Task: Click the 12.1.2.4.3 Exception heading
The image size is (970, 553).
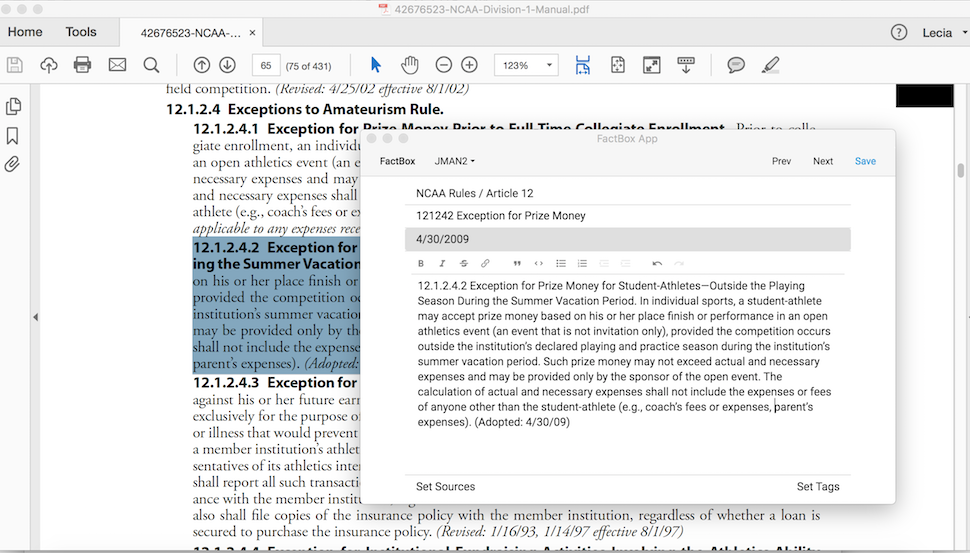Action: (276, 383)
